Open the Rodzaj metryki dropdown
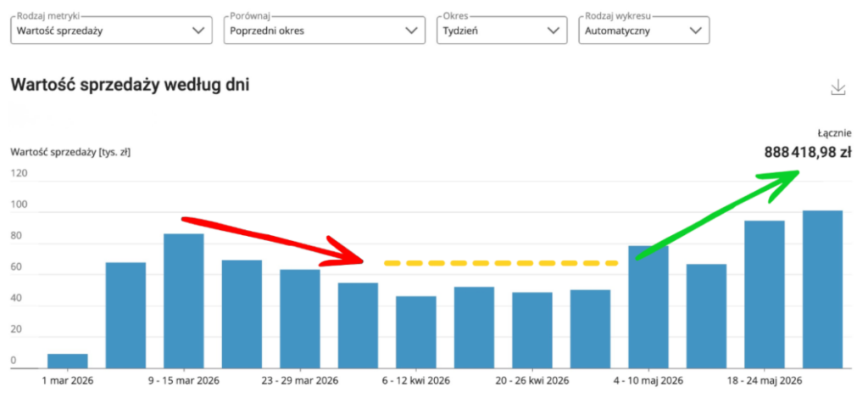 pos(111,31)
